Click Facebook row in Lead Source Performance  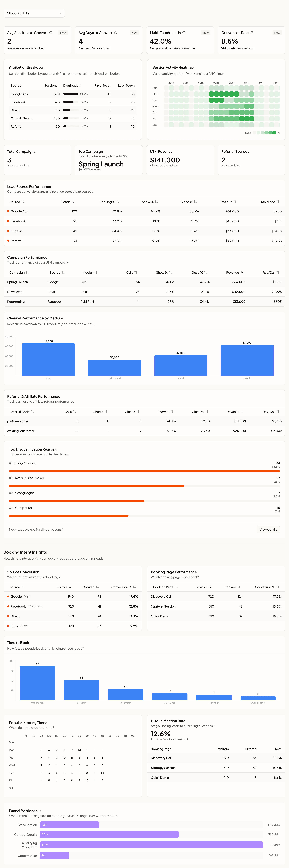[x=144, y=221]
